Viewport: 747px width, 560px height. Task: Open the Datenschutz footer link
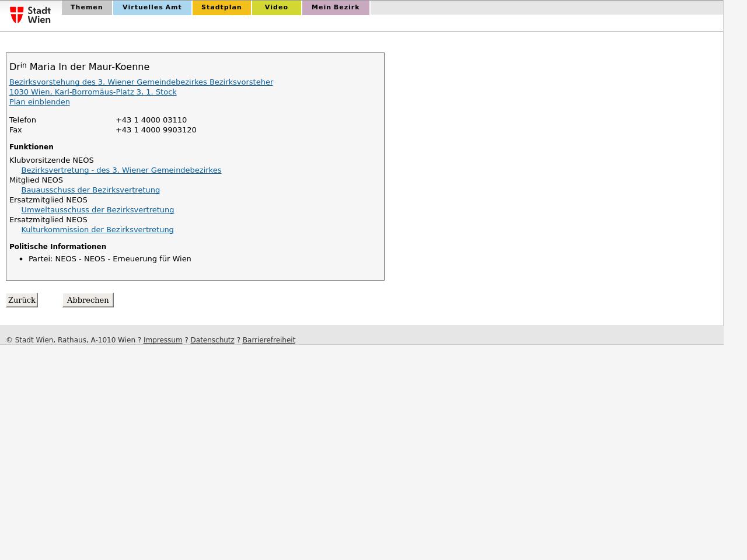tap(212, 340)
